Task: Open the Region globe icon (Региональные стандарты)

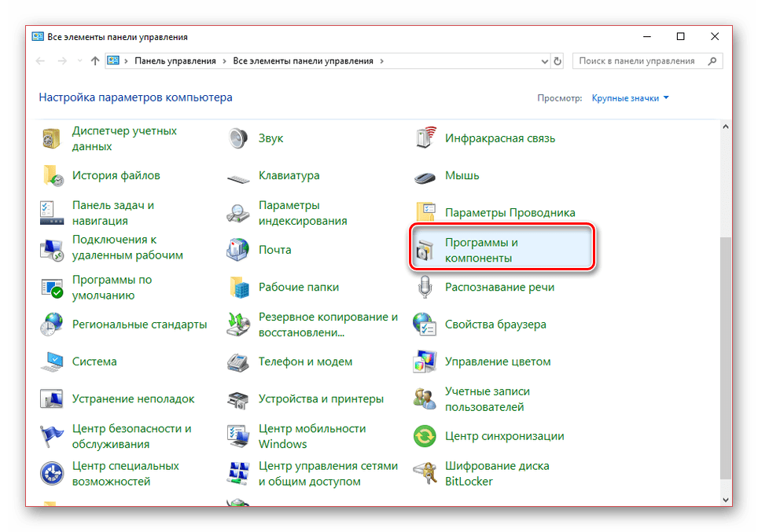Action: (52, 325)
